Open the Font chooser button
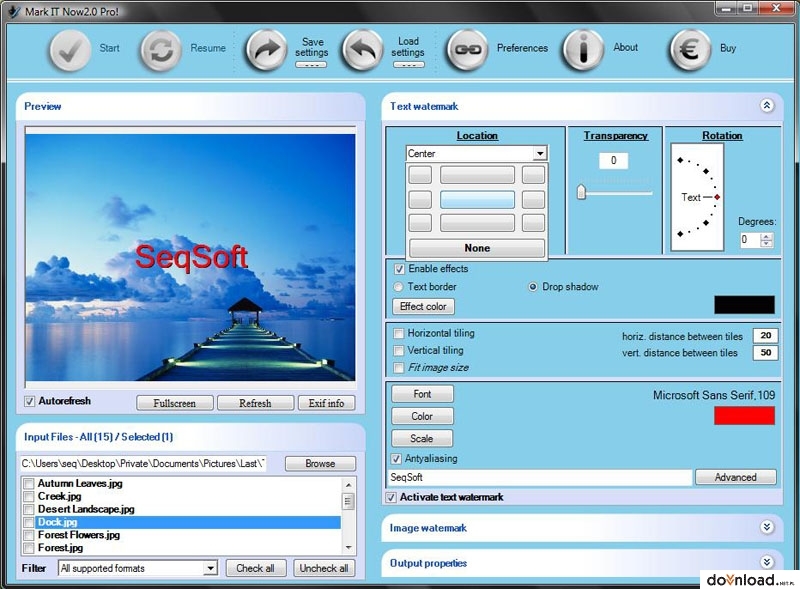The height and width of the screenshot is (589, 800). (422, 394)
